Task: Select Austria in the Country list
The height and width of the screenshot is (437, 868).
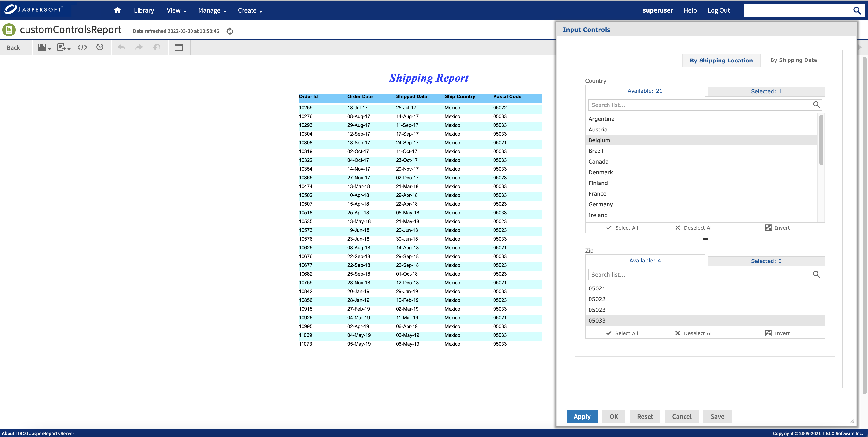Action: [x=702, y=130]
